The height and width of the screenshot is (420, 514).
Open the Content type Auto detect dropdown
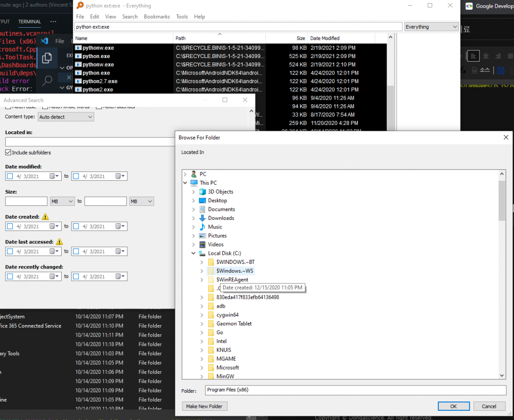point(66,117)
